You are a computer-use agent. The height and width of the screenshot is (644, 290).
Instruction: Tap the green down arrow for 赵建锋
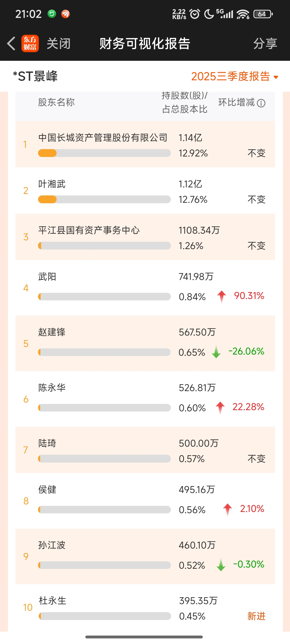coord(216,352)
